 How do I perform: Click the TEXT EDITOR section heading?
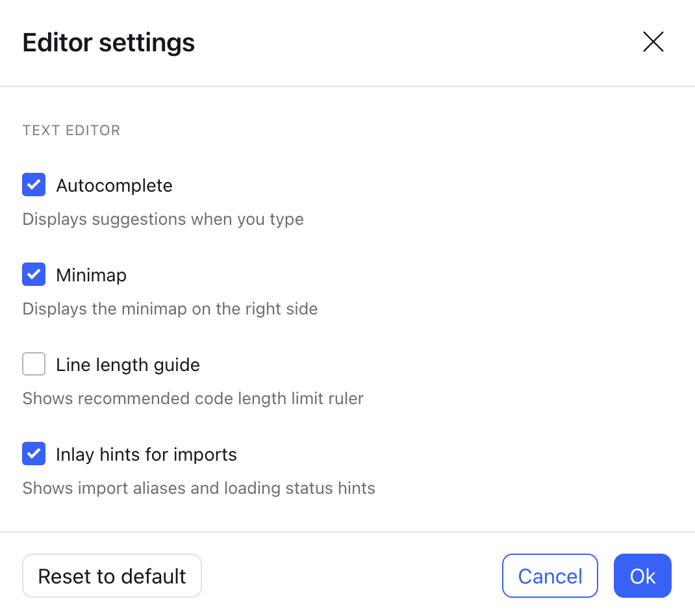tap(71, 131)
